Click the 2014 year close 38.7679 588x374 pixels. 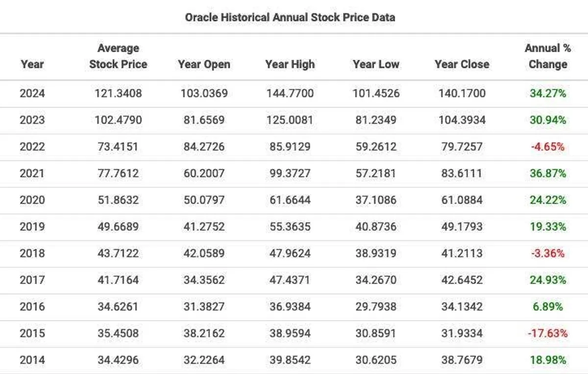click(462, 360)
